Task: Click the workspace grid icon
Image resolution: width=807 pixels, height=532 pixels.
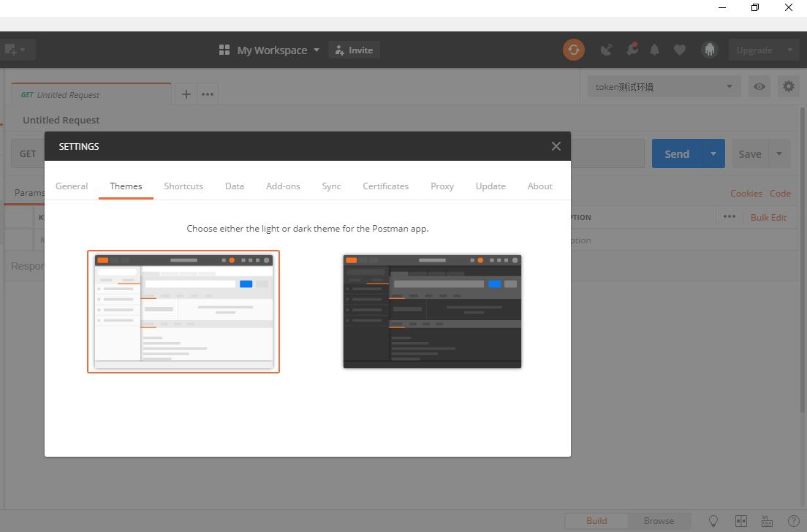Action: click(x=224, y=50)
